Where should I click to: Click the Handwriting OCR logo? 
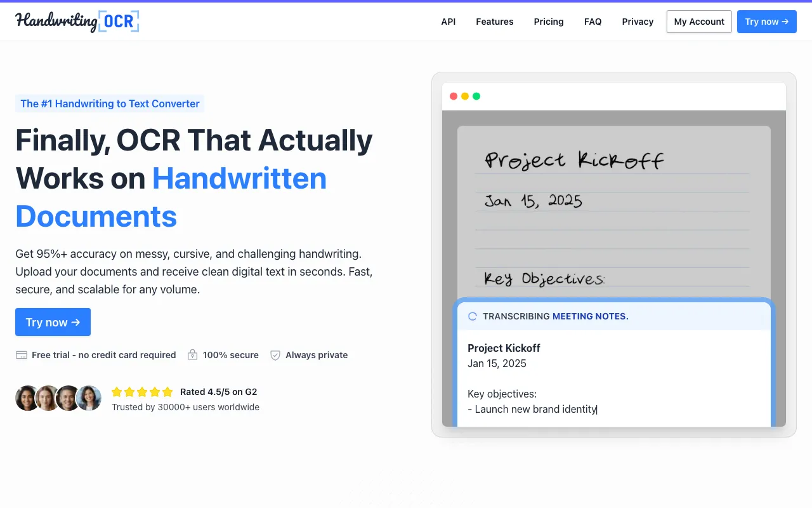pyautogui.click(x=77, y=22)
